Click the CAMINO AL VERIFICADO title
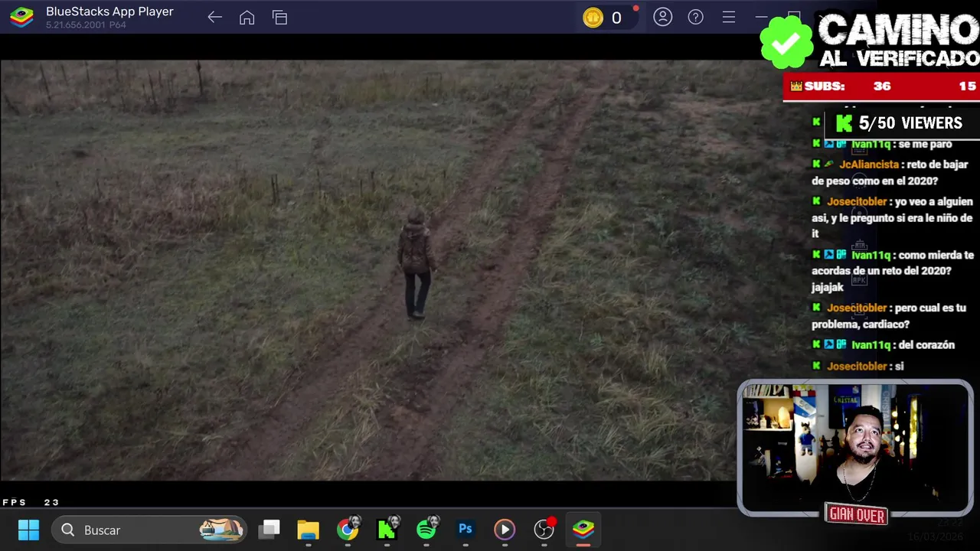Image resolution: width=980 pixels, height=551 pixels. point(898,41)
